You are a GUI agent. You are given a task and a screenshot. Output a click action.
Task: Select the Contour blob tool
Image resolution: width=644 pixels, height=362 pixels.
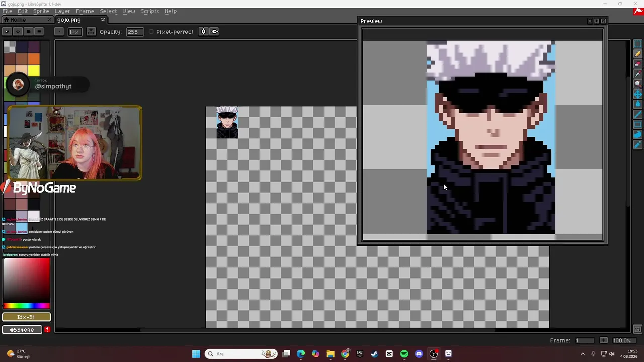[x=638, y=135]
